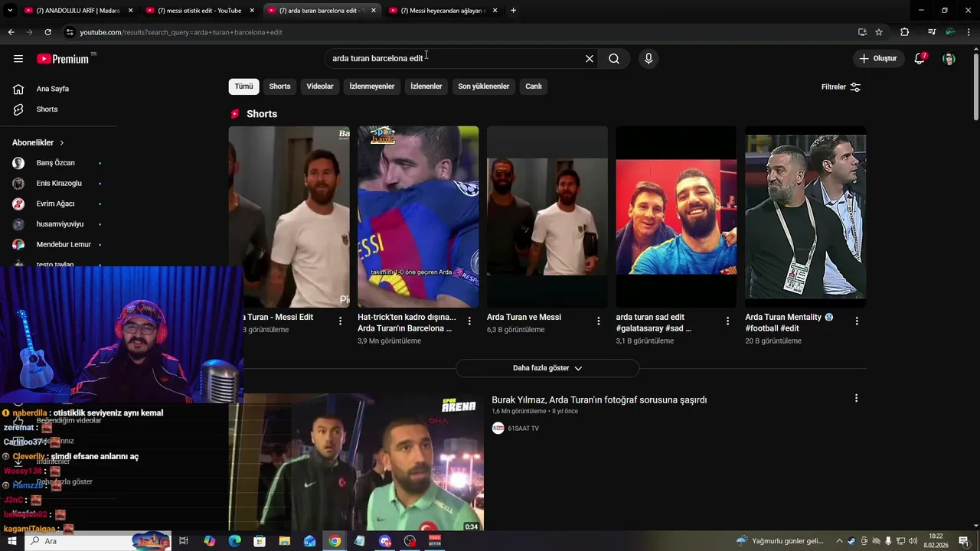
Task: Play the arda turan sad edit thumbnail
Action: click(676, 217)
